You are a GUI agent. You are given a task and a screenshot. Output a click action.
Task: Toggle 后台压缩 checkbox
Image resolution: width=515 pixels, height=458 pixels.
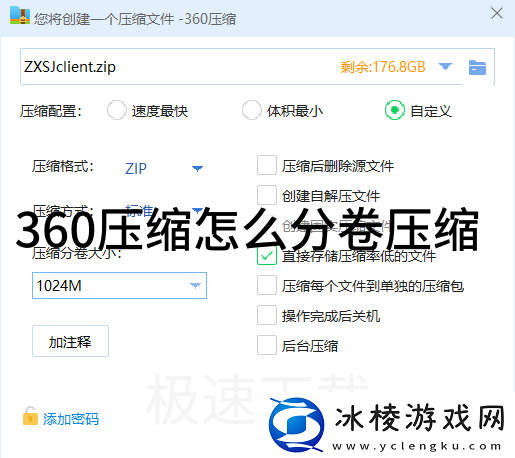[x=267, y=345]
